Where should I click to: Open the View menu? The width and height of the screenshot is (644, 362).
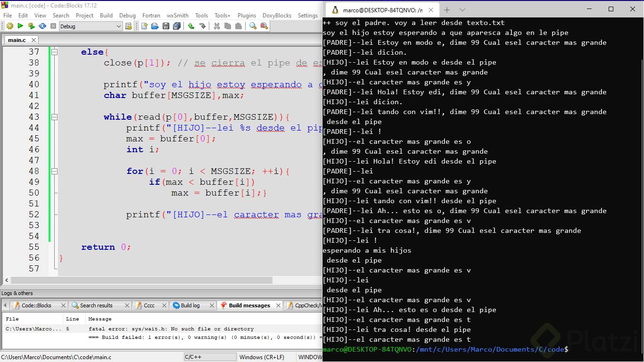click(x=40, y=16)
